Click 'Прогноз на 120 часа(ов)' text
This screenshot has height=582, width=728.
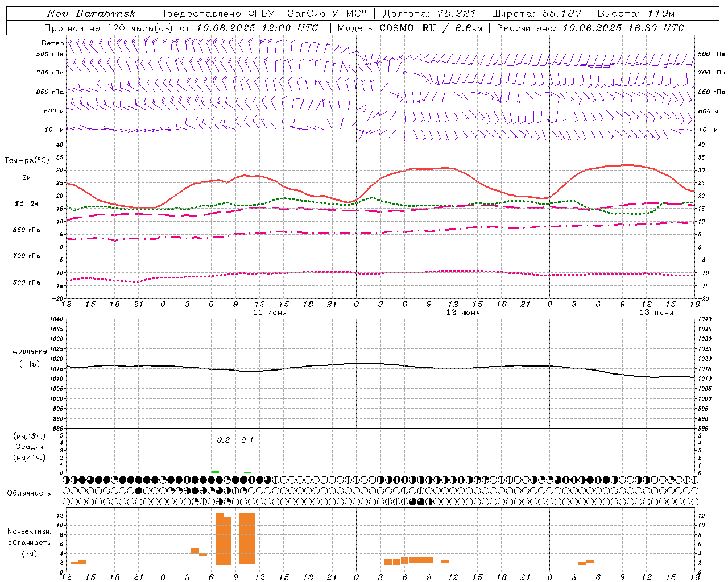tap(110, 28)
